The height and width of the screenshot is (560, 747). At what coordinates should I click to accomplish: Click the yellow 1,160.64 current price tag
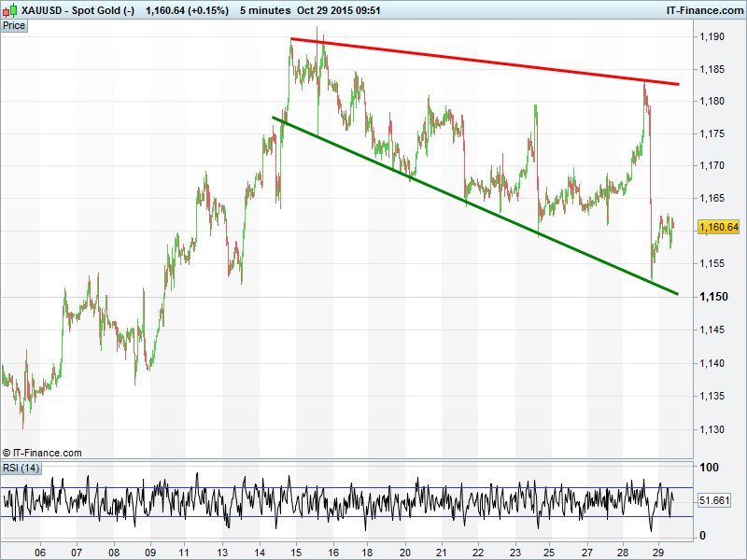(x=718, y=227)
